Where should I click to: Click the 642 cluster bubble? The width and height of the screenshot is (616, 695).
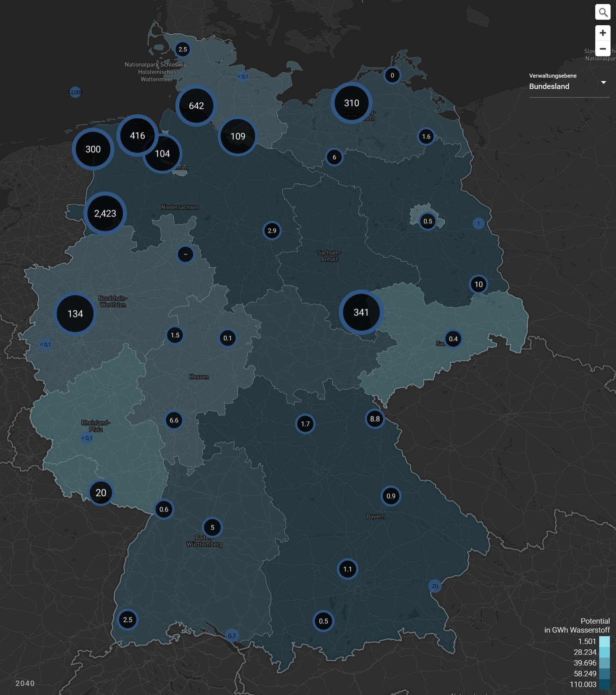click(x=196, y=106)
